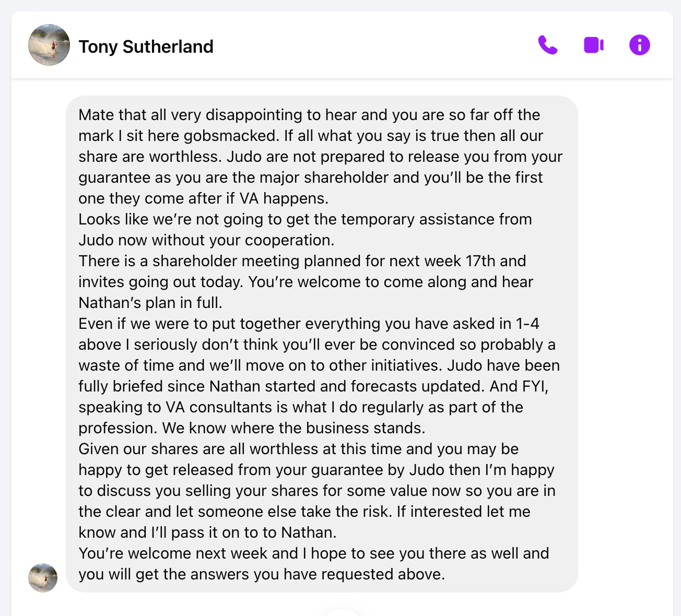Click the partially visible scroll-down button at bottom
The width and height of the screenshot is (681, 616).
341,612
